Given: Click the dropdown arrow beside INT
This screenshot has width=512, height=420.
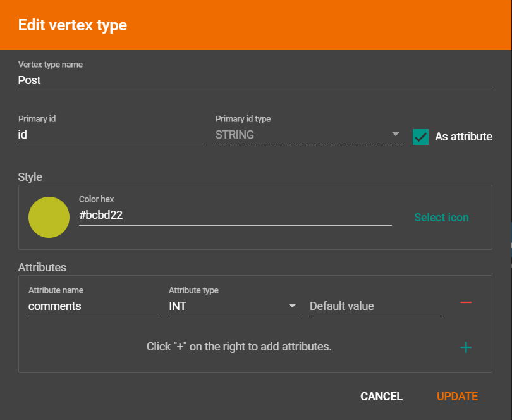Looking at the screenshot, I should [293, 306].
